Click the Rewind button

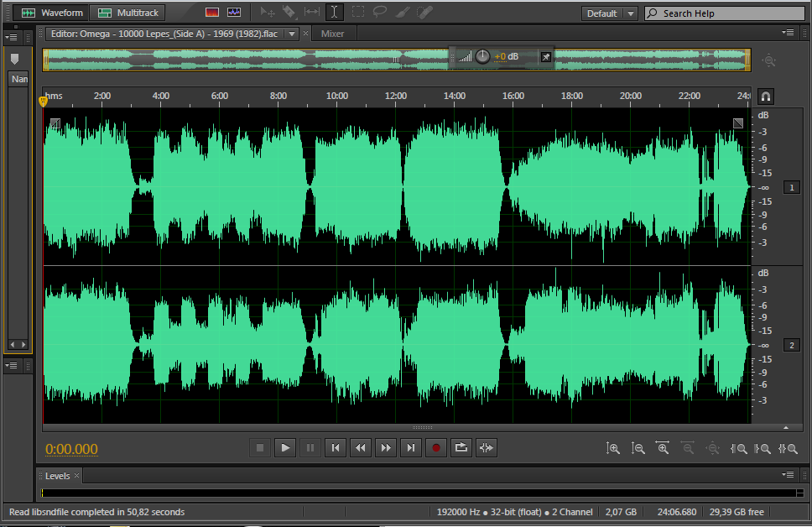click(x=361, y=448)
